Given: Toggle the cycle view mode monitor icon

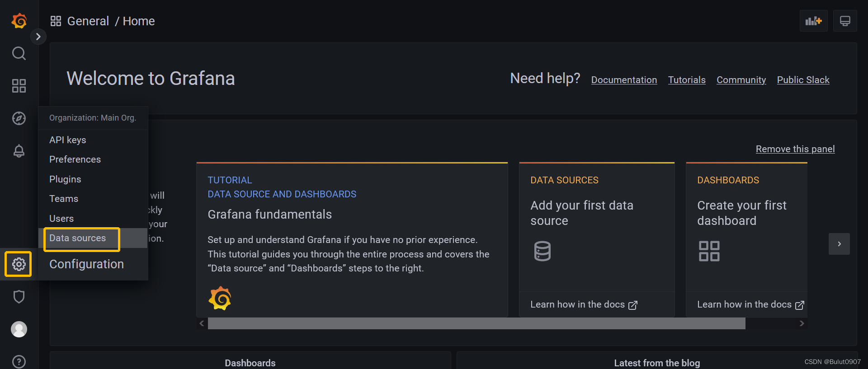Looking at the screenshot, I should (x=845, y=21).
